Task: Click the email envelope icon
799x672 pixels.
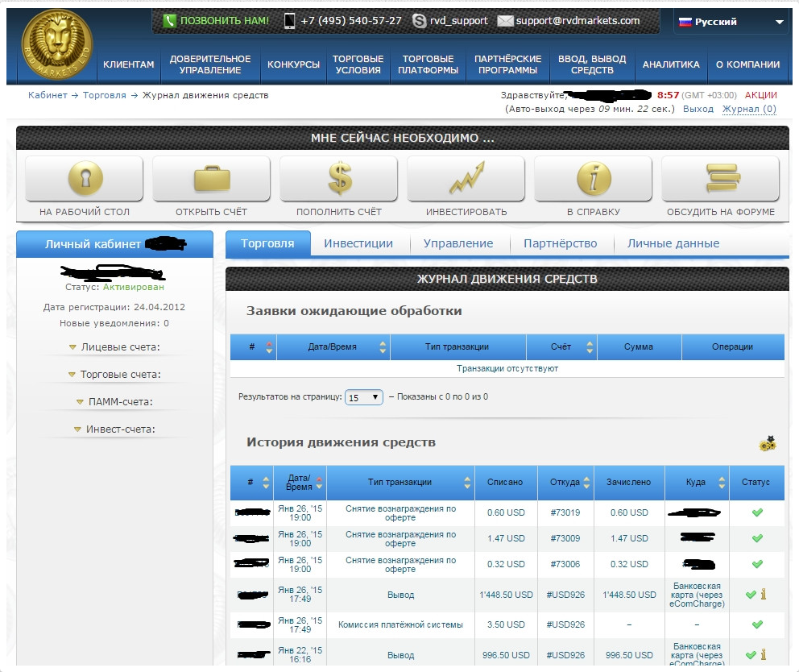Action: pyautogui.click(x=505, y=21)
